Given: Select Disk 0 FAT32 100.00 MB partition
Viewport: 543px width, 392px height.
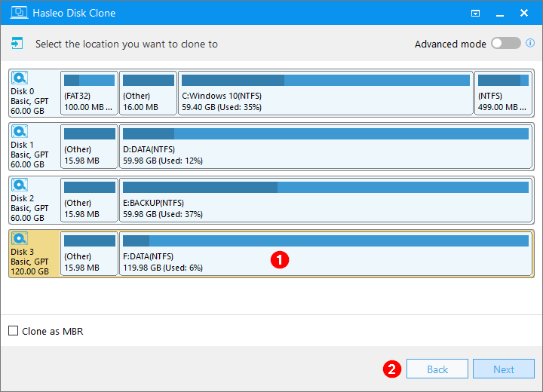Looking at the screenshot, I should click(89, 93).
